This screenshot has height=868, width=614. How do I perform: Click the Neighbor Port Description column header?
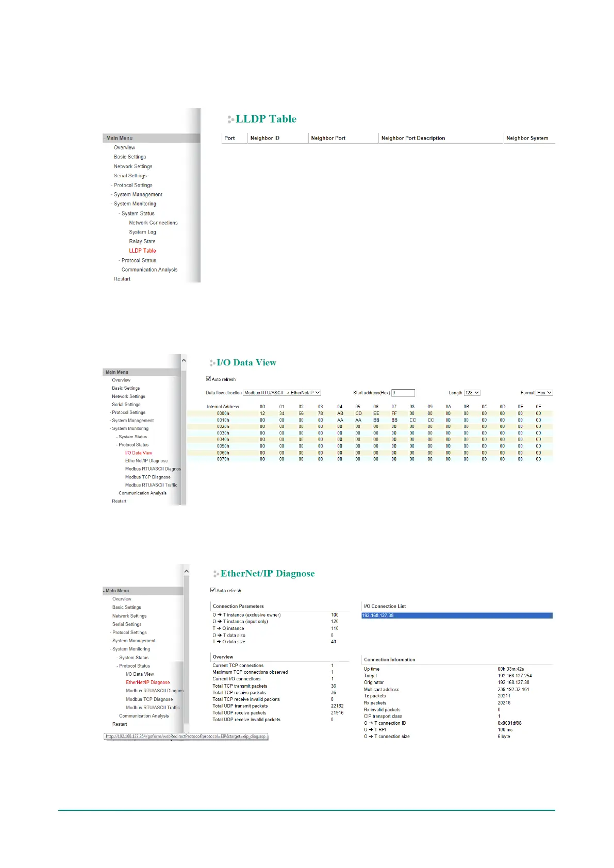coord(413,138)
